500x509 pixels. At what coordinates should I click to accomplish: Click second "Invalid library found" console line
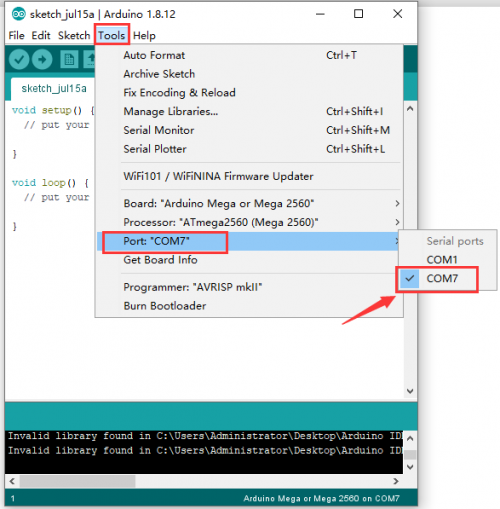pyautogui.click(x=205, y=451)
